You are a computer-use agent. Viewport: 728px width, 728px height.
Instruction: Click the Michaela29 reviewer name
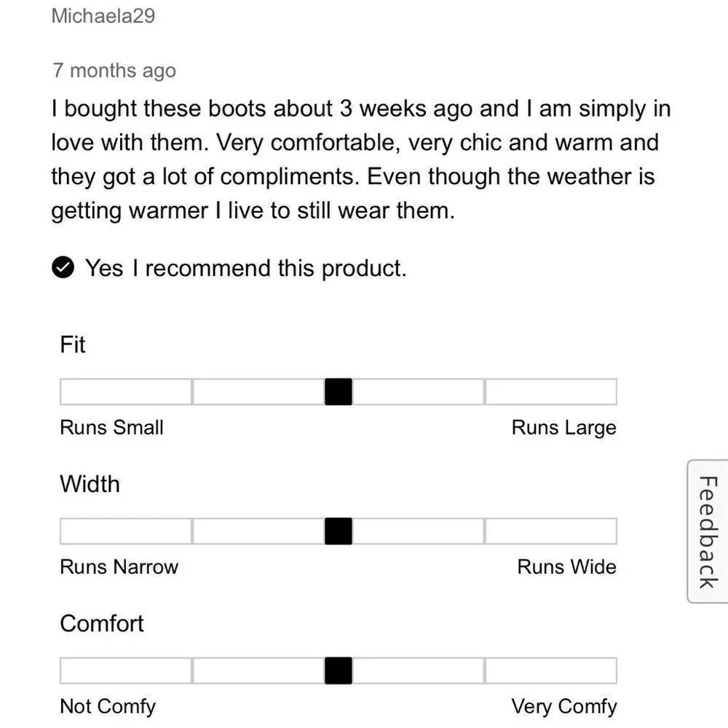coord(103,16)
